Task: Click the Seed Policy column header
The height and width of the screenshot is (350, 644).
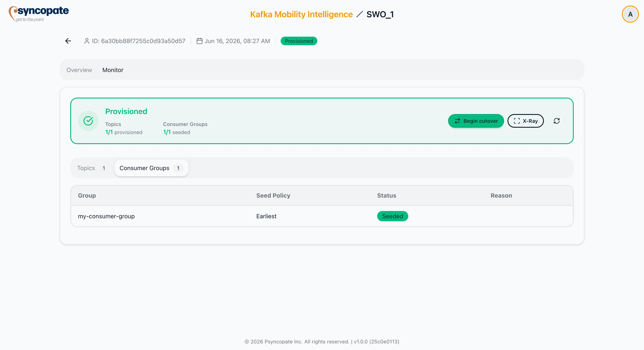Action: [x=273, y=196]
